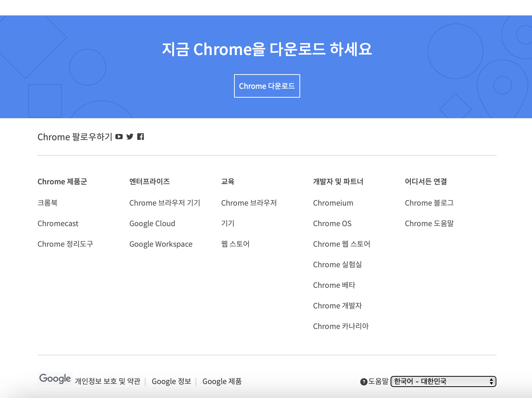The image size is (532, 398).
Task: Open the Chrome 베타 link
Action: coord(334,285)
